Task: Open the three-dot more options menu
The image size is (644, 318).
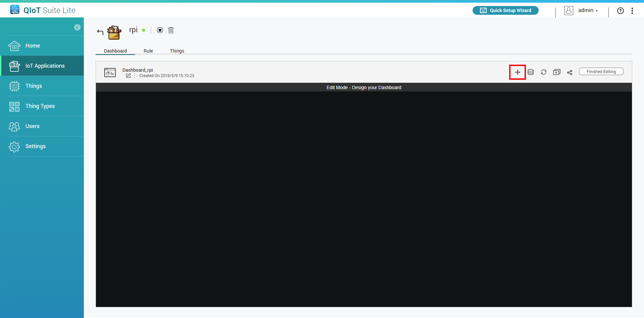Action: (x=632, y=11)
